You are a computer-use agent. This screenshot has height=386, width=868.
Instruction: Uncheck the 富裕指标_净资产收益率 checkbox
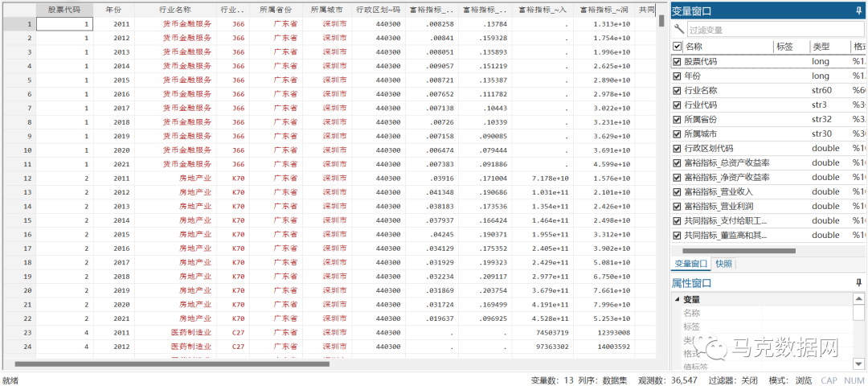click(x=677, y=177)
